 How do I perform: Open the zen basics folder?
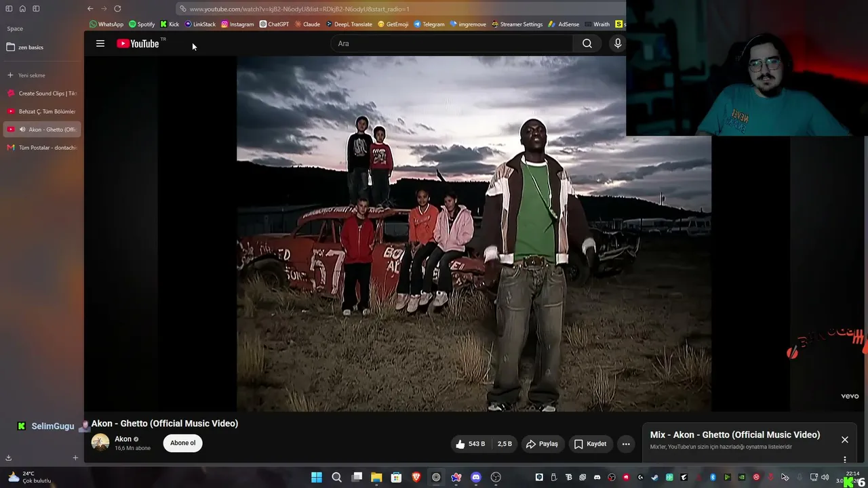(41, 47)
